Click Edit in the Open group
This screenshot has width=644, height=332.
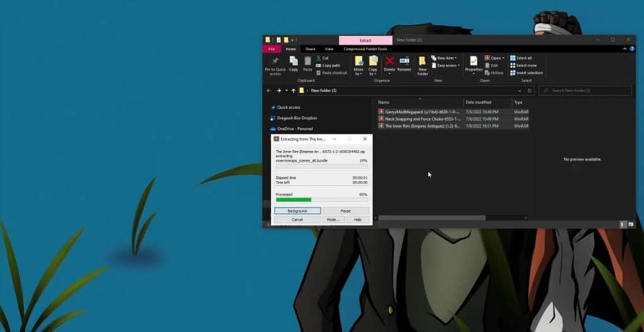[491, 65]
